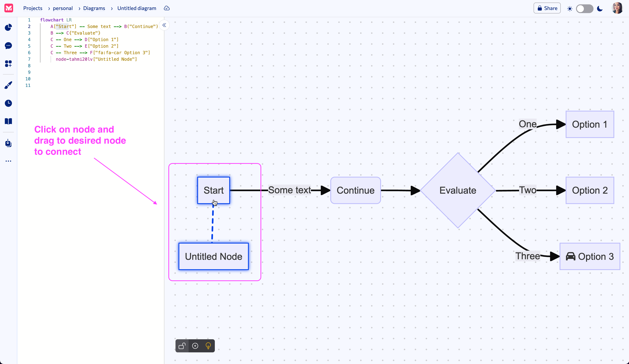
Task: Open the shapes library panel
Action: (8, 64)
